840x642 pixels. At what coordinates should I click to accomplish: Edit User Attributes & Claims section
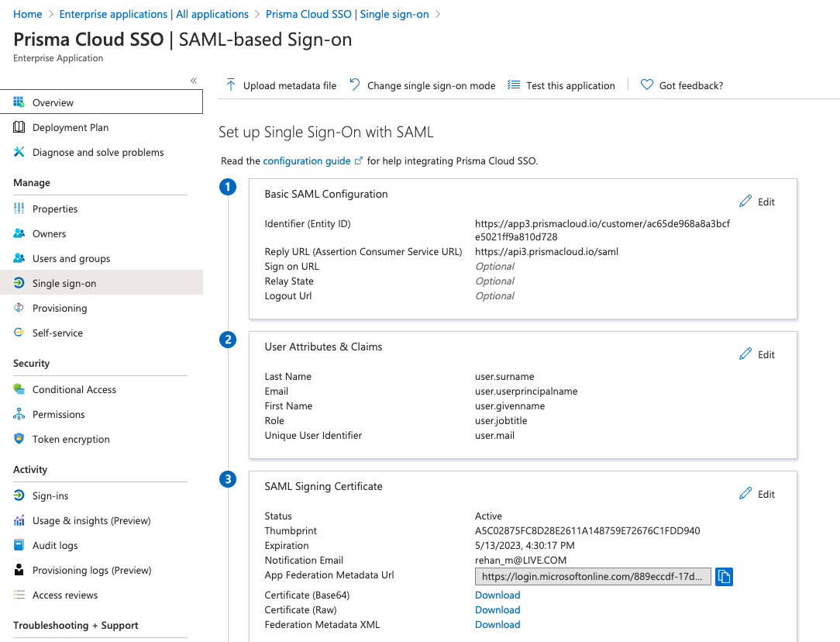757,354
